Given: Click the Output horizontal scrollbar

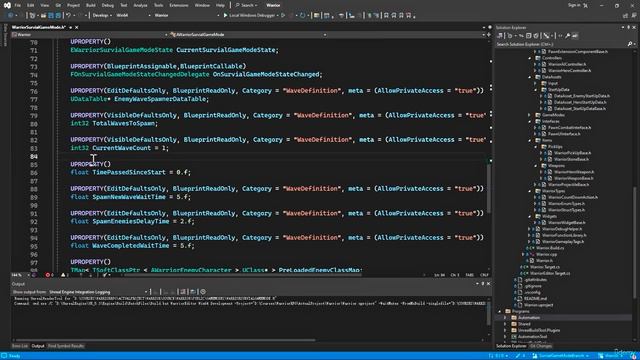Looking at the screenshot, I should pyautogui.click(x=165, y=340).
